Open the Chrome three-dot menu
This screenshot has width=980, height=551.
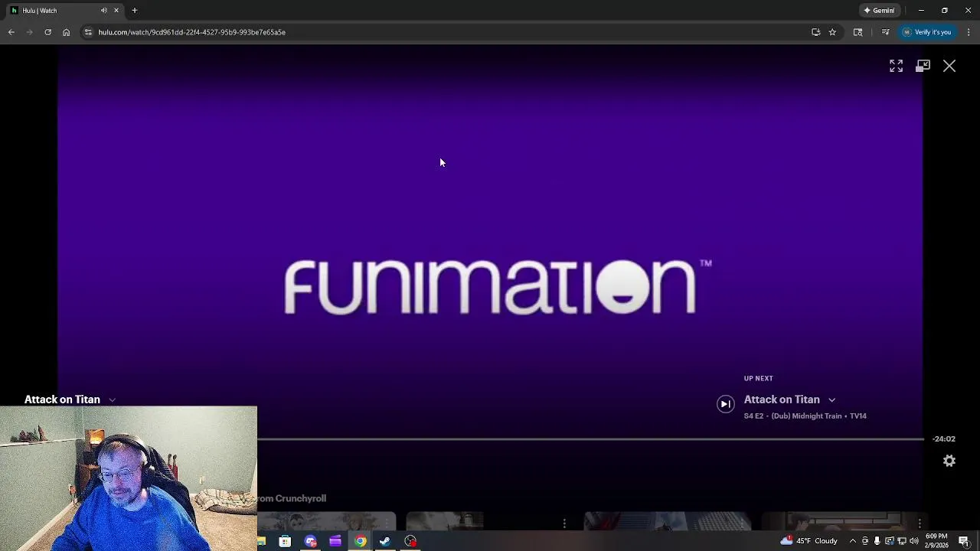coord(969,32)
